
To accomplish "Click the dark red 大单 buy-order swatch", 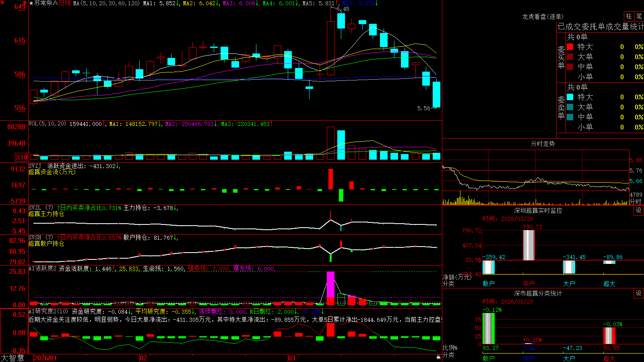I will (x=570, y=57).
